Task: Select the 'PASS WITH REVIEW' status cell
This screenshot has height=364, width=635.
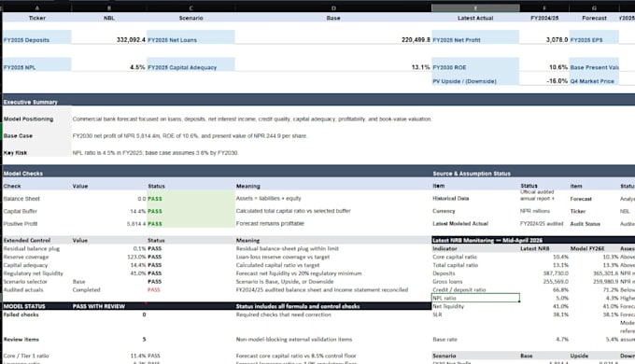Action: click(x=109, y=306)
